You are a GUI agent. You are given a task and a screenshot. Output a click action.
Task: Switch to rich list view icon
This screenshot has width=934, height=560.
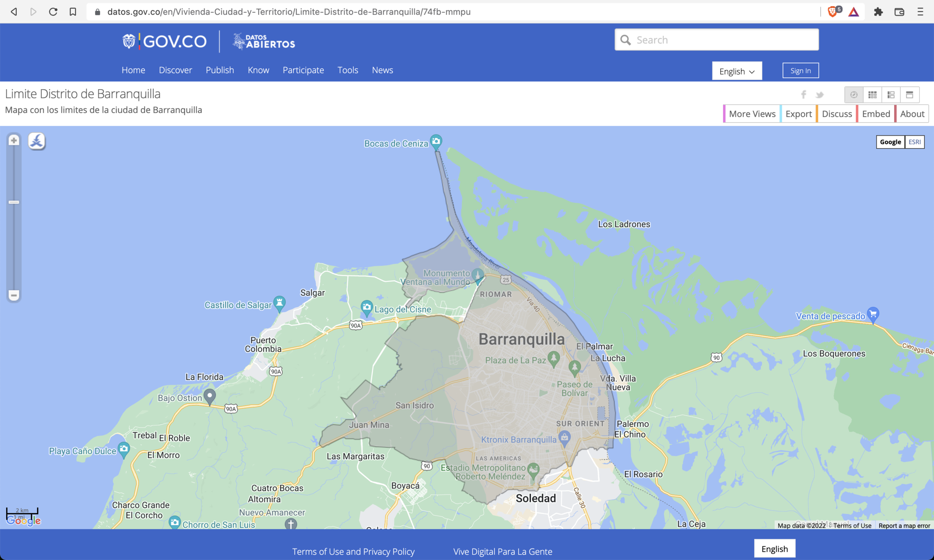[891, 95]
